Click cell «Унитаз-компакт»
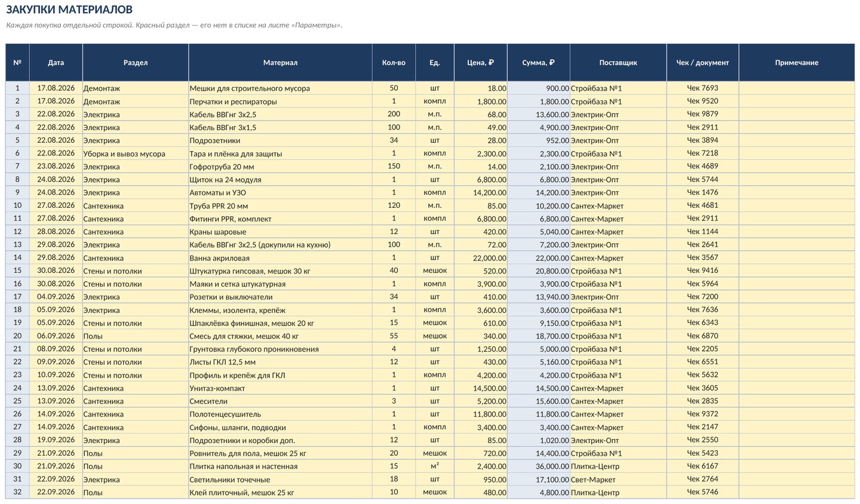The width and height of the screenshot is (860, 504). (x=280, y=388)
